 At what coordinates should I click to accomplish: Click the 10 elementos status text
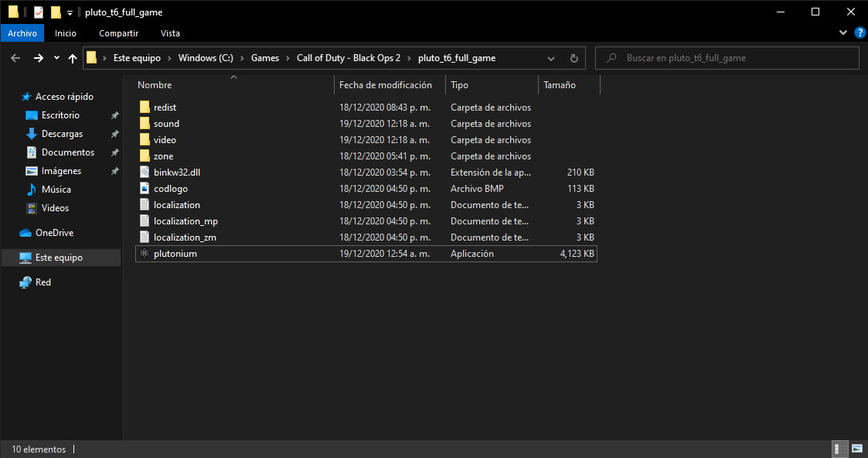tap(39, 449)
